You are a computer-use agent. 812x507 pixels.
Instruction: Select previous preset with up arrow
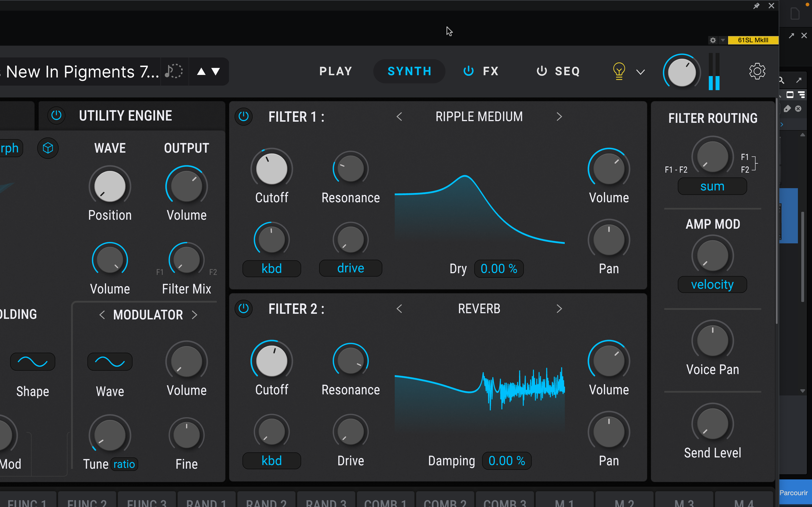click(x=201, y=72)
